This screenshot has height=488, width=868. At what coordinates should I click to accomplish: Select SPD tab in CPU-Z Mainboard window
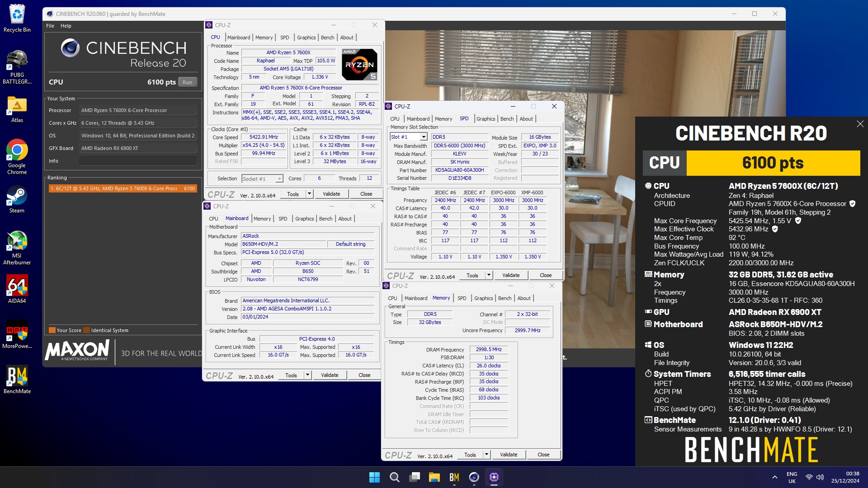point(283,219)
